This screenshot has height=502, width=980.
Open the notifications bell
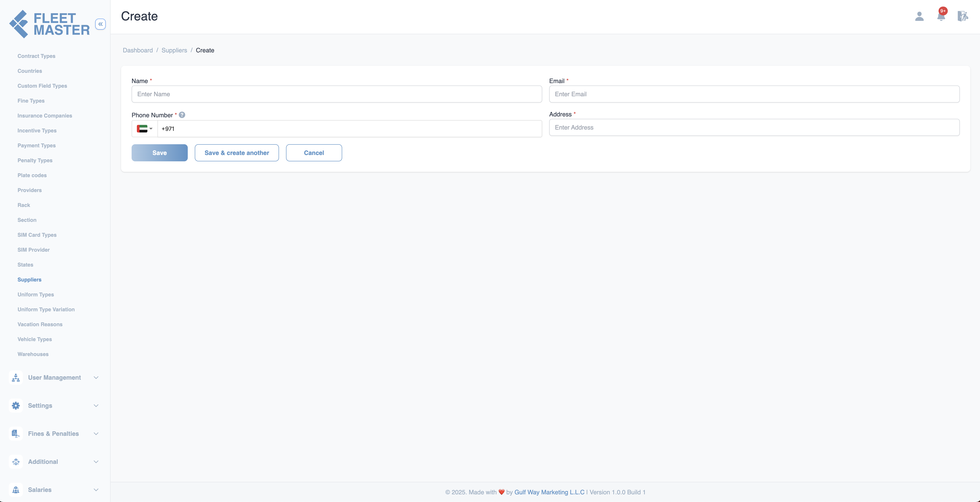[941, 16]
